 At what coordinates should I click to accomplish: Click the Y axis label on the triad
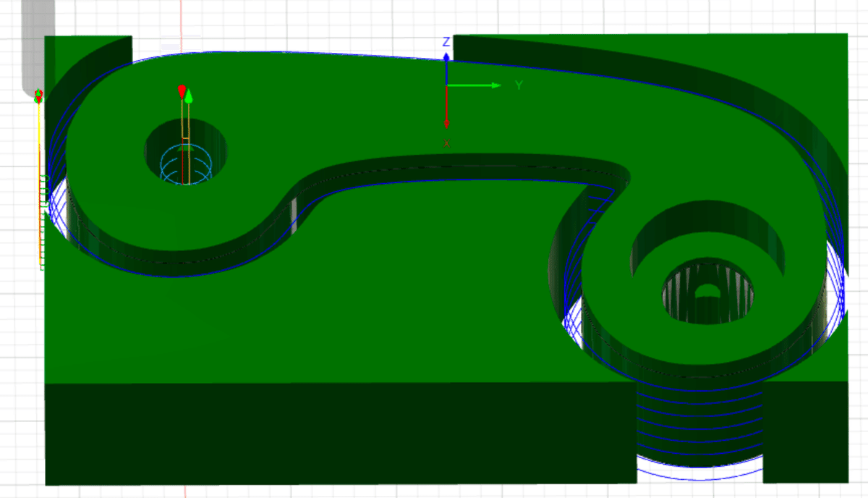click(x=519, y=85)
